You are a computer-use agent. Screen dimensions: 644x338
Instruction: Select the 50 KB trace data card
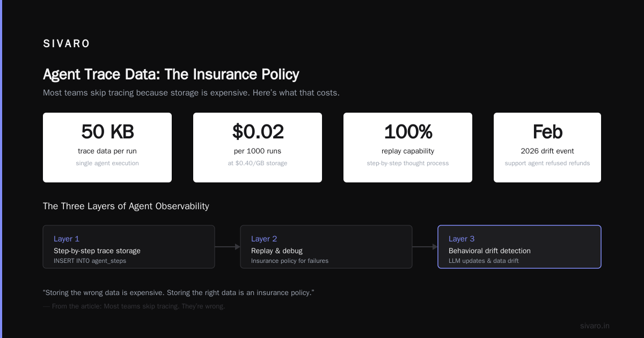coord(107,148)
